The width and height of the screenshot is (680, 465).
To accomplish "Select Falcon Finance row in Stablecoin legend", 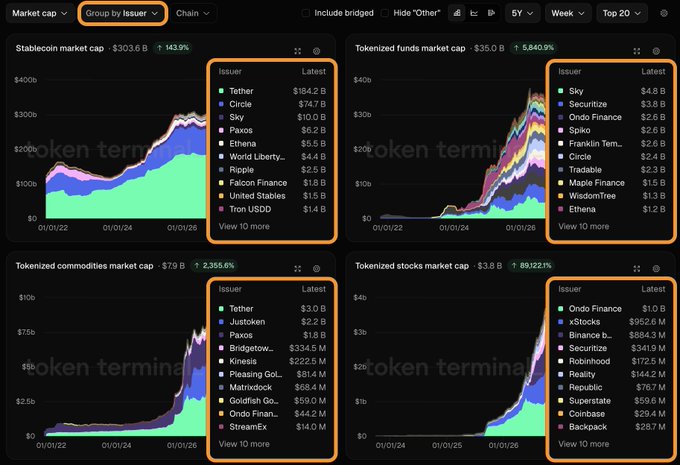I will [x=272, y=183].
